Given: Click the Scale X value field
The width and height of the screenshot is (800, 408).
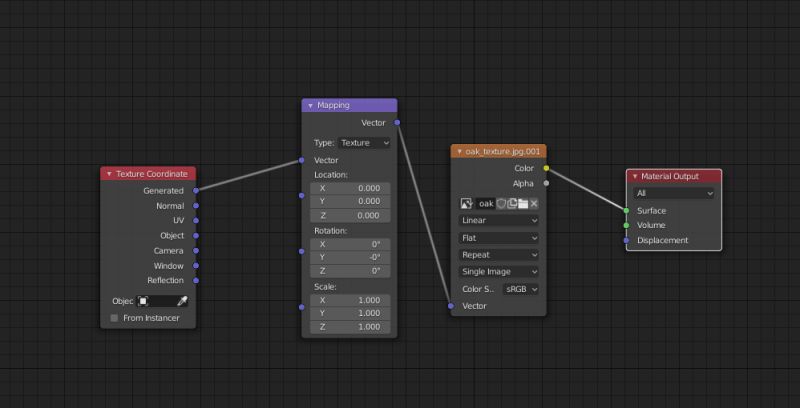Looking at the screenshot, I should tap(350, 300).
